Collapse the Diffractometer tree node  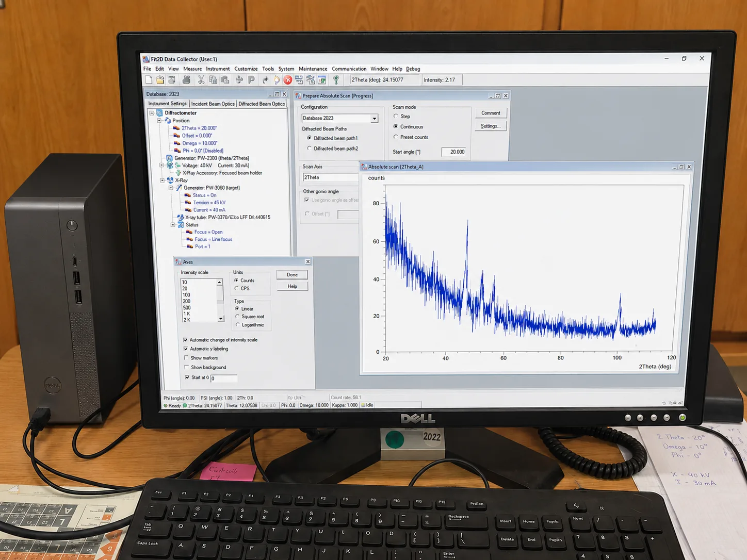152,113
